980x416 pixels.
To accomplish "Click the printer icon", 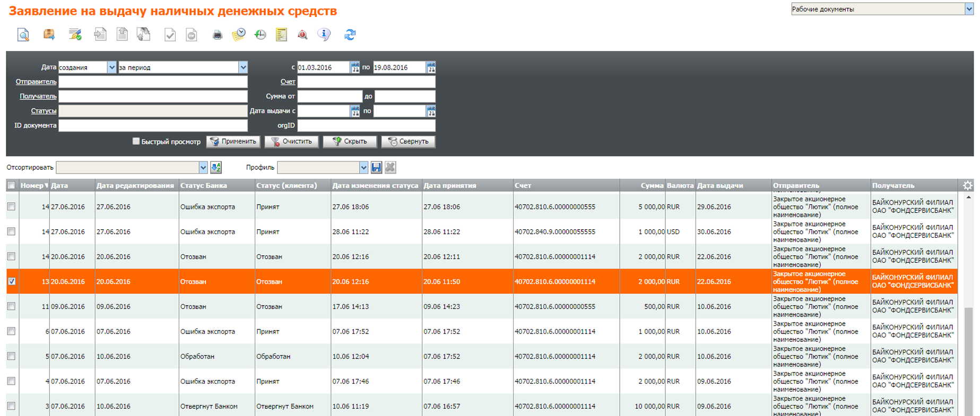I will [218, 36].
